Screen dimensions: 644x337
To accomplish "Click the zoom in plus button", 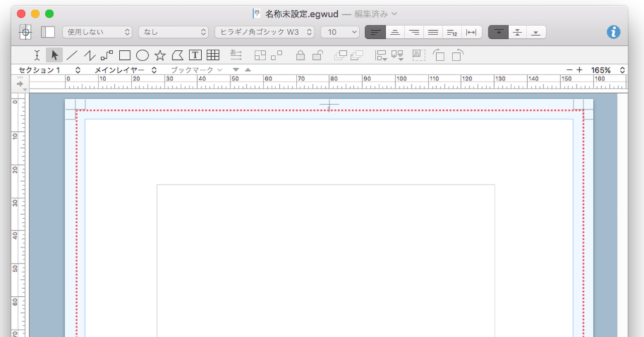I will point(579,70).
